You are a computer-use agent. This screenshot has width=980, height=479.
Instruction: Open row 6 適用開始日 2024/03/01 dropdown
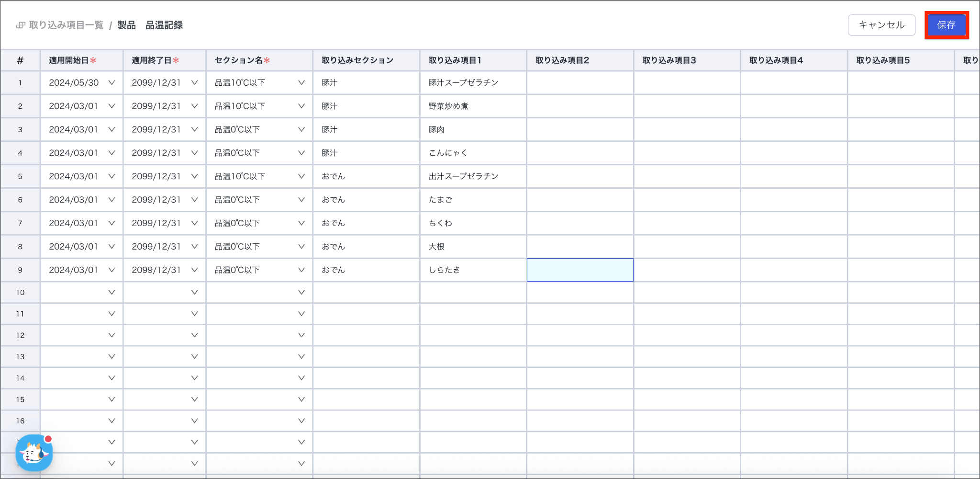pyautogui.click(x=81, y=200)
